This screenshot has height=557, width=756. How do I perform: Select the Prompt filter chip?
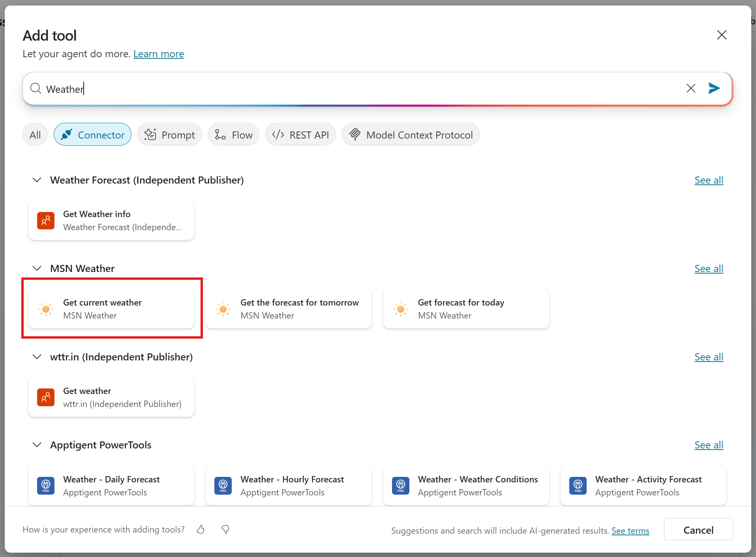tap(170, 135)
